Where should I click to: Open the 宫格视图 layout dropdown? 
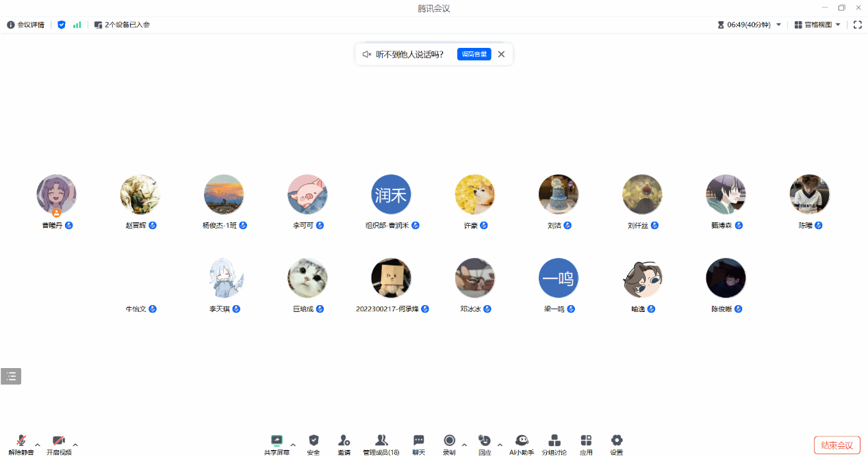click(817, 25)
